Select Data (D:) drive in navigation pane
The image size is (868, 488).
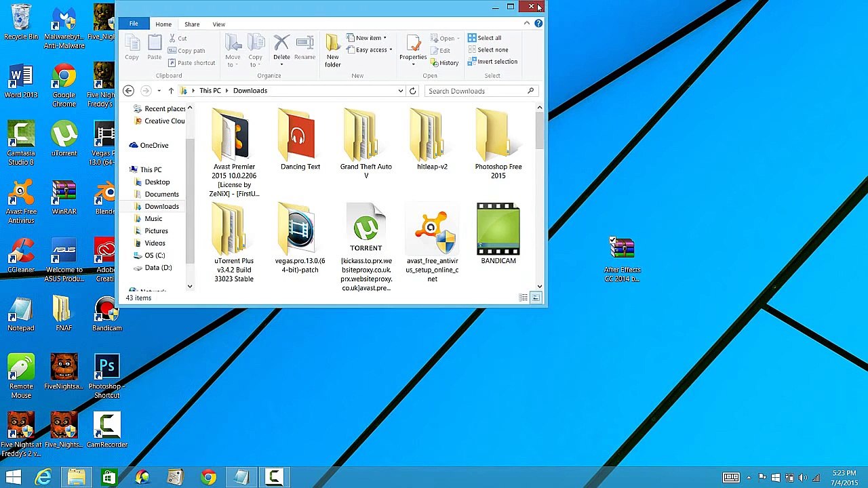pyautogui.click(x=153, y=268)
